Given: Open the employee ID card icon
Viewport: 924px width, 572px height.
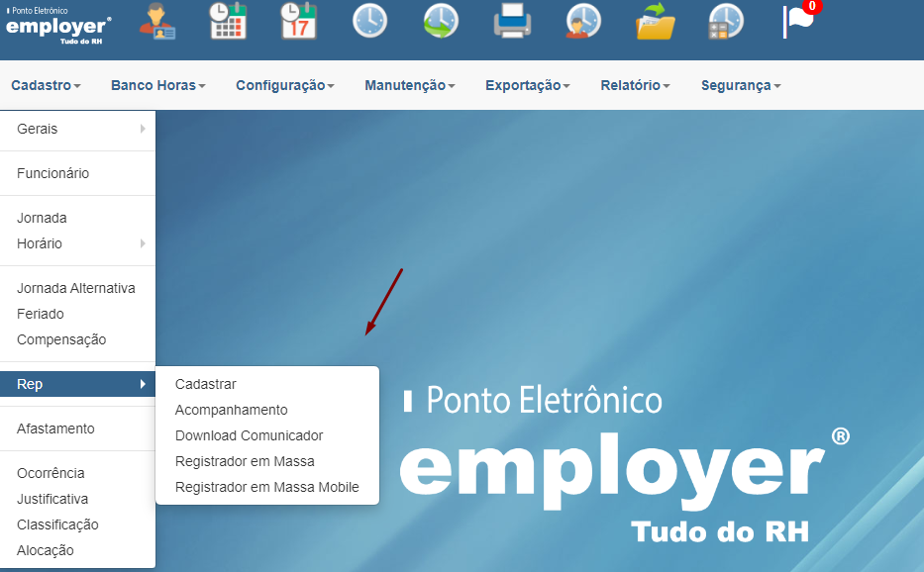Looking at the screenshot, I should point(157,21).
